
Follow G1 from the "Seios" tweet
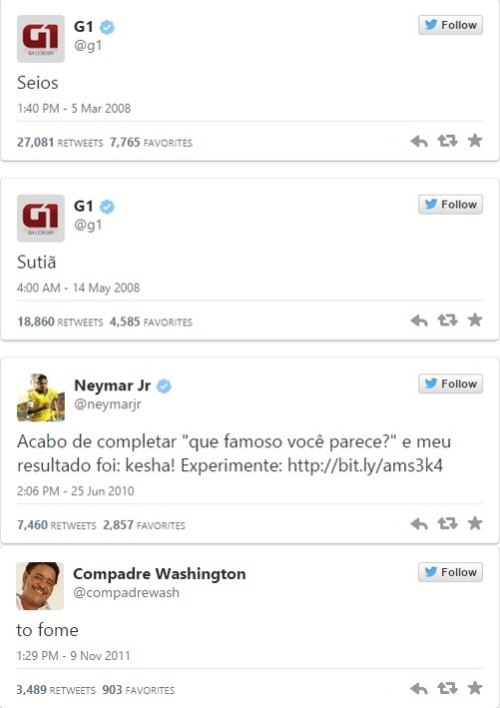tap(450, 25)
